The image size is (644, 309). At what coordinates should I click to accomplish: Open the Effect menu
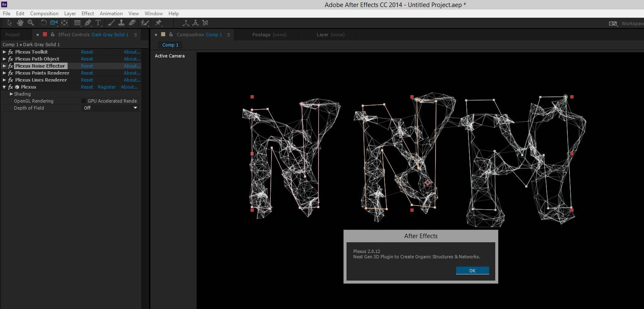(x=87, y=14)
